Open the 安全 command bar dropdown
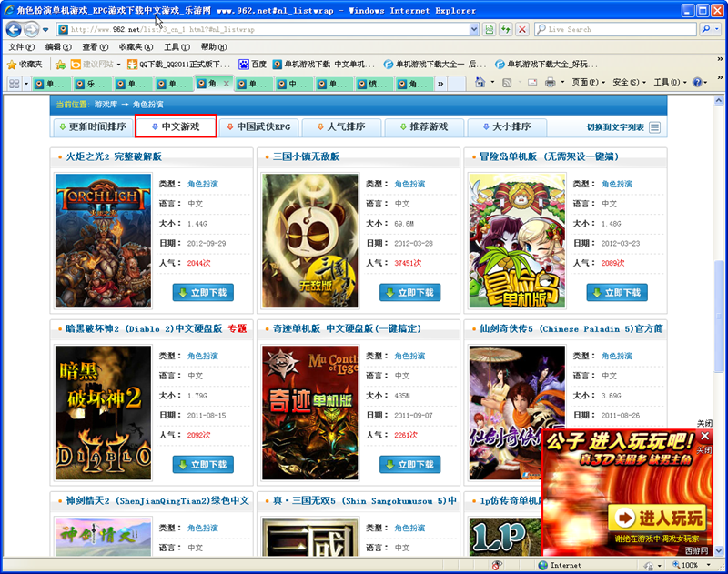728x574 pixels. click(x=629, y=83)
